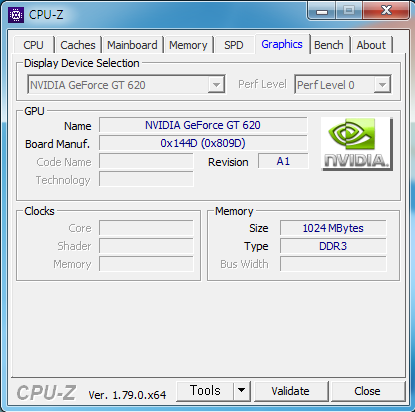Click the Tools button
Screen dimensions: 415x412
[x=205, y=391]
